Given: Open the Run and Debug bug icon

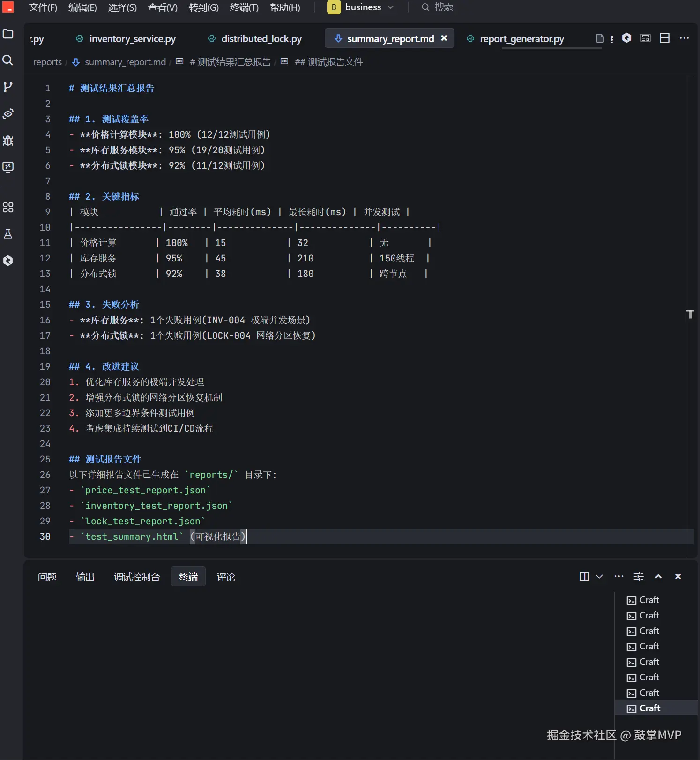Looking at the screenshot, I should (x=8, y=140).
